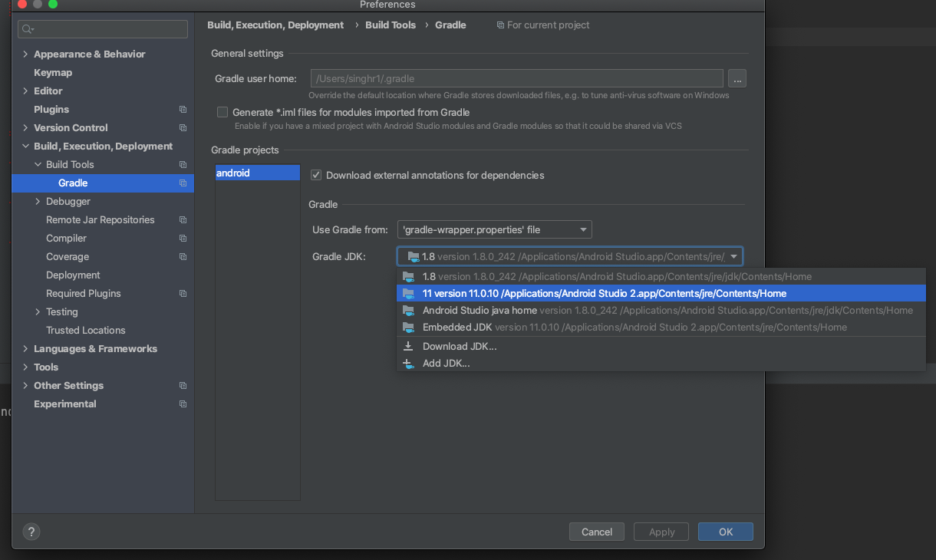
Task: Click the search magnifier icon in settings
Action: (28, 29)
